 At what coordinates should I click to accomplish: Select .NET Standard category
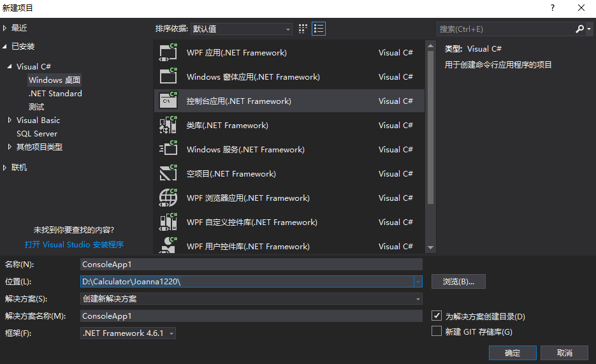(x=55, y=94)
